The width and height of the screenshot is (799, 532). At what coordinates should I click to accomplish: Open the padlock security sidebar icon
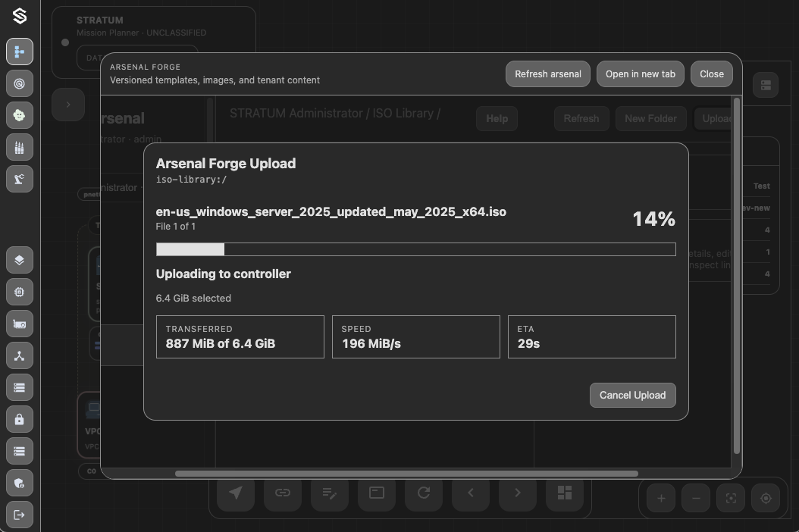tap(20, 419)
